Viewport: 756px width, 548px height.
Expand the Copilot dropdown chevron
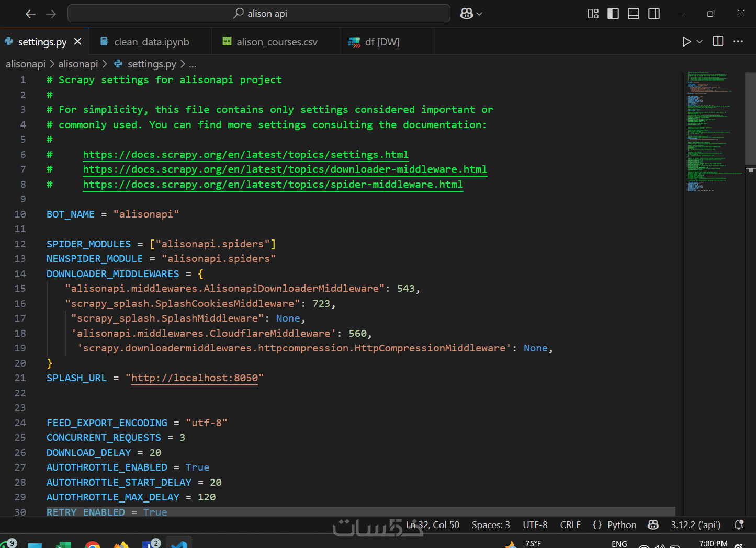pos(479,14)
